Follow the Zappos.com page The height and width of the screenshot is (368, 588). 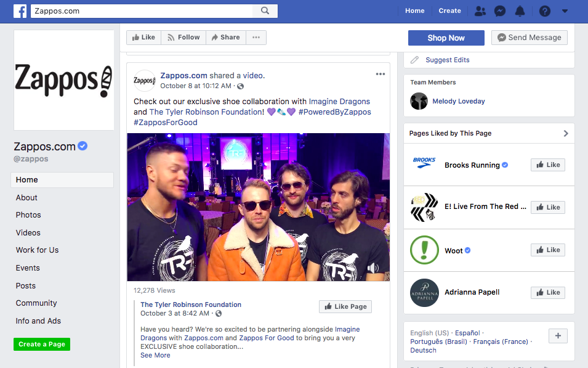(x=183, y=38)
